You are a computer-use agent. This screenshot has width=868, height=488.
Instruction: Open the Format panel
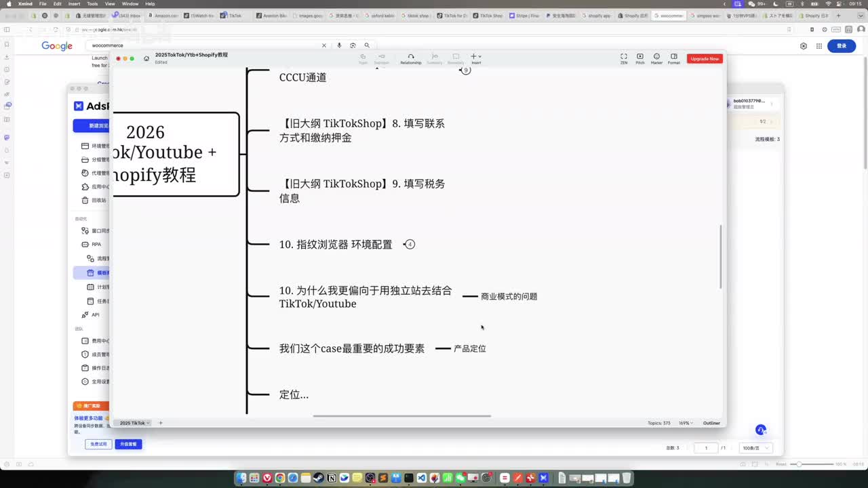coord(673,59)
